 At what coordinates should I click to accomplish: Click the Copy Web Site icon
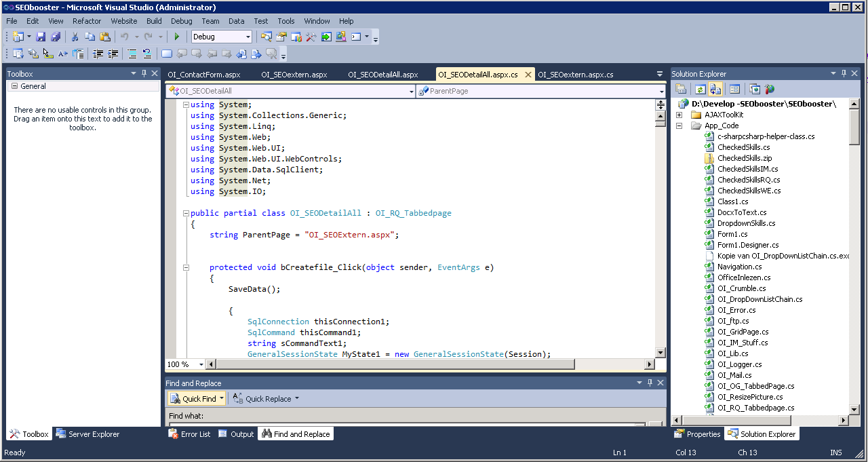point(753,89)
